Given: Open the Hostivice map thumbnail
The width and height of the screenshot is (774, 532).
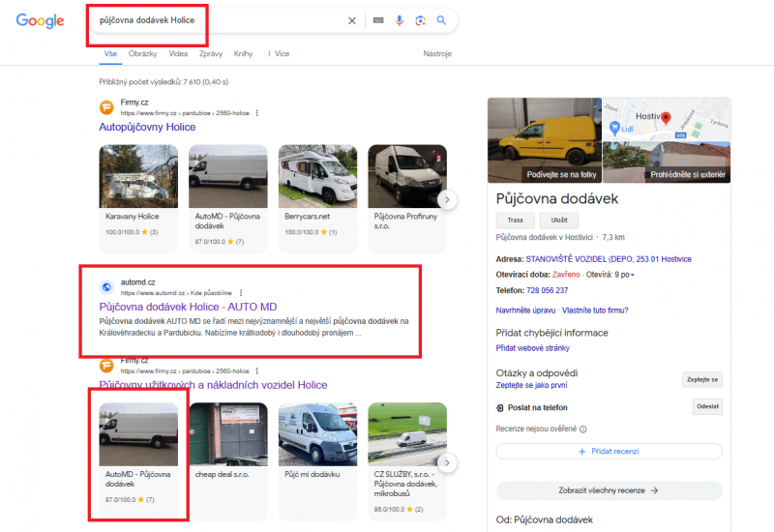Looking at the screenshot, I should click(x=667, y=119).
